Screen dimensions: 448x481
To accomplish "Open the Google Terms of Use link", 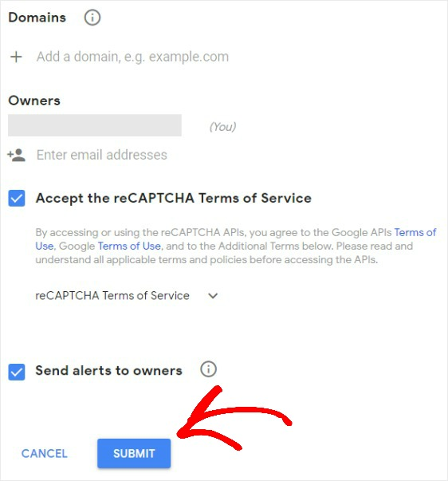I will click(129, 246).
